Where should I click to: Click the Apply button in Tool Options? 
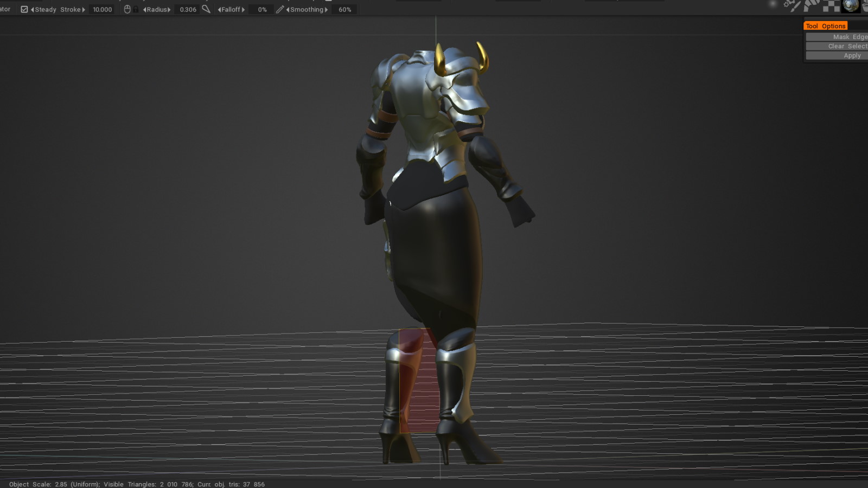pos(852,56)
